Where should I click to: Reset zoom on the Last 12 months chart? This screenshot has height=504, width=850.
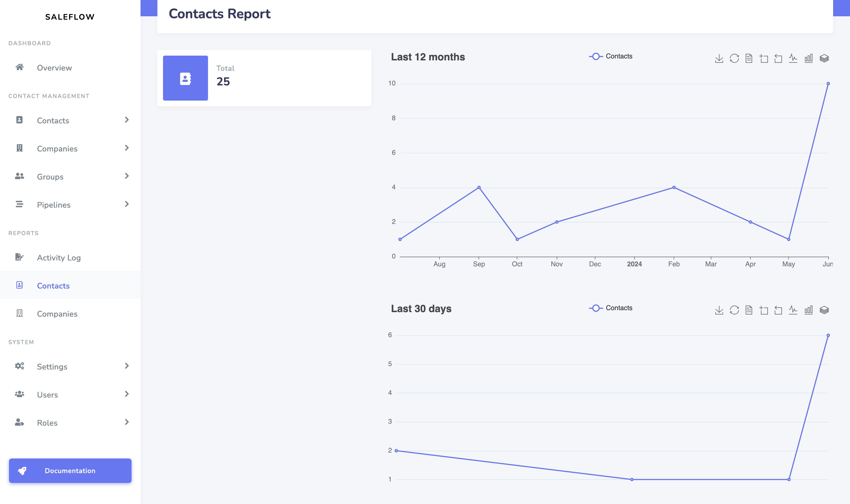[x=778, y=58]
